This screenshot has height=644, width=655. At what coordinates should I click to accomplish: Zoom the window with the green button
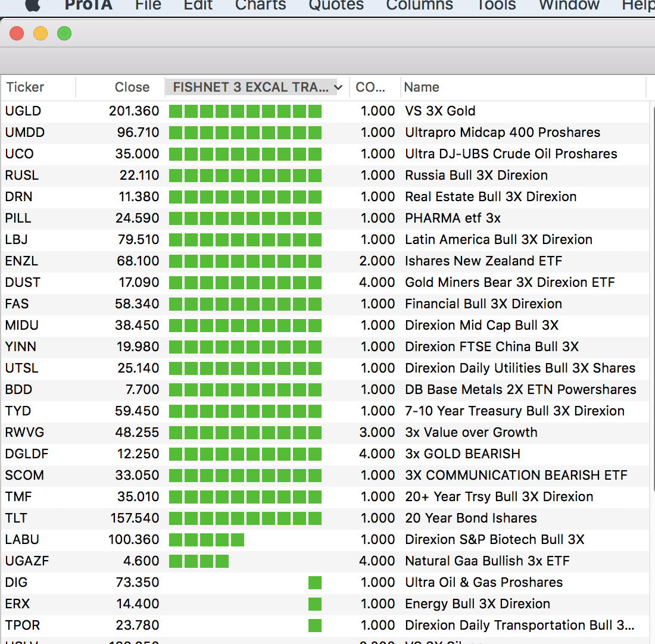(x=64, y=33)
